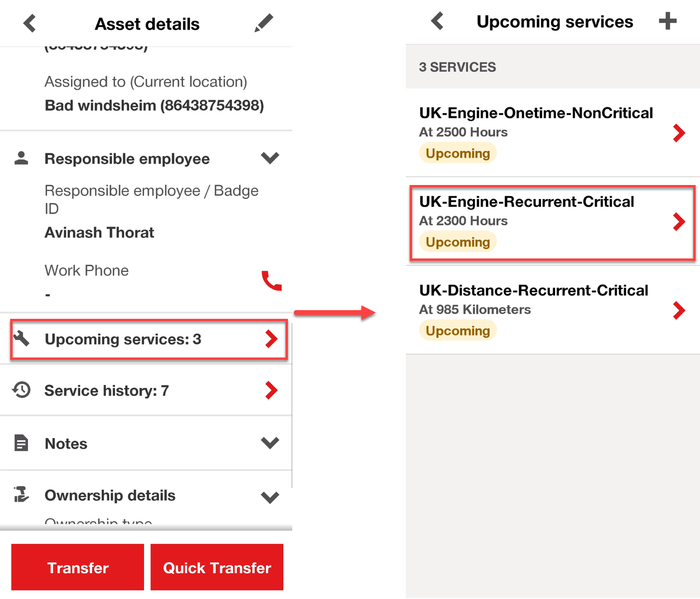This screenshot has width=700, height=599.
Task: Tap the person icon beside Responsible employee
Action: click(21, 158)
